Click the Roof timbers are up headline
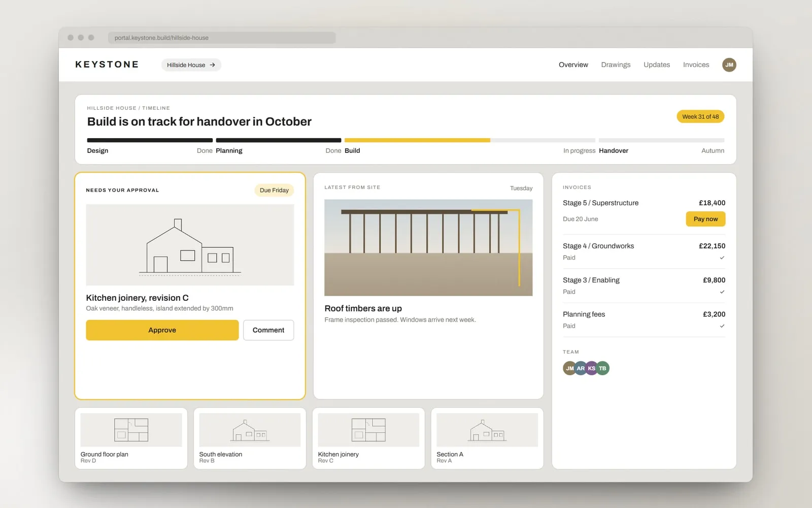812x508 pixels. point(363,308)
